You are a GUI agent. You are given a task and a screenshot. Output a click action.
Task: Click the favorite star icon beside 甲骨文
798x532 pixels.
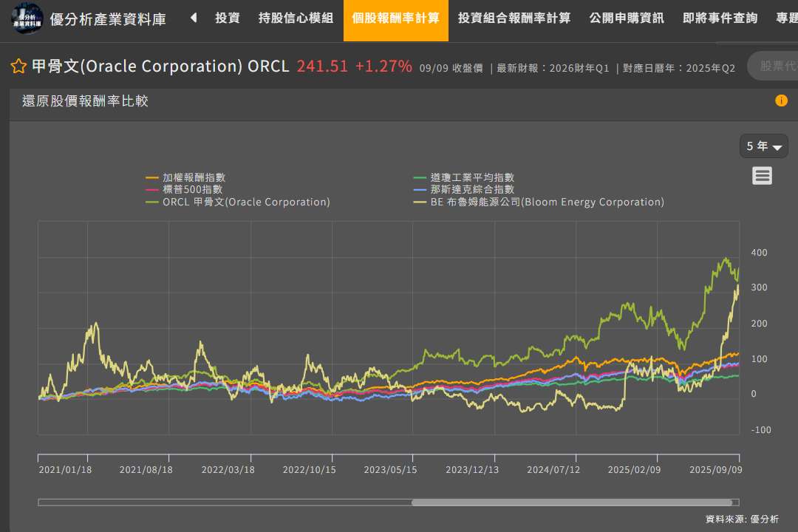[x=18, y=66]
